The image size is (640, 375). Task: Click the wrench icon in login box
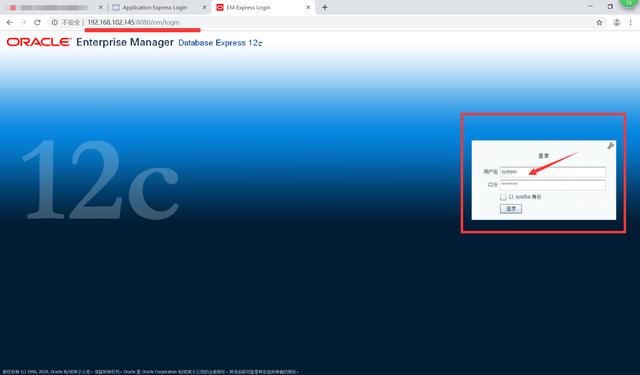coord(611,146)
